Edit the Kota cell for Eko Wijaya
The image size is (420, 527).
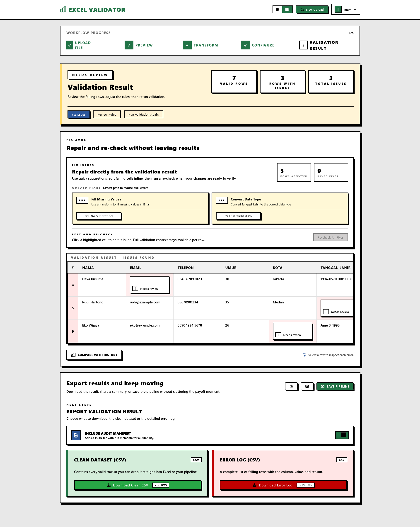coord(292,331)
